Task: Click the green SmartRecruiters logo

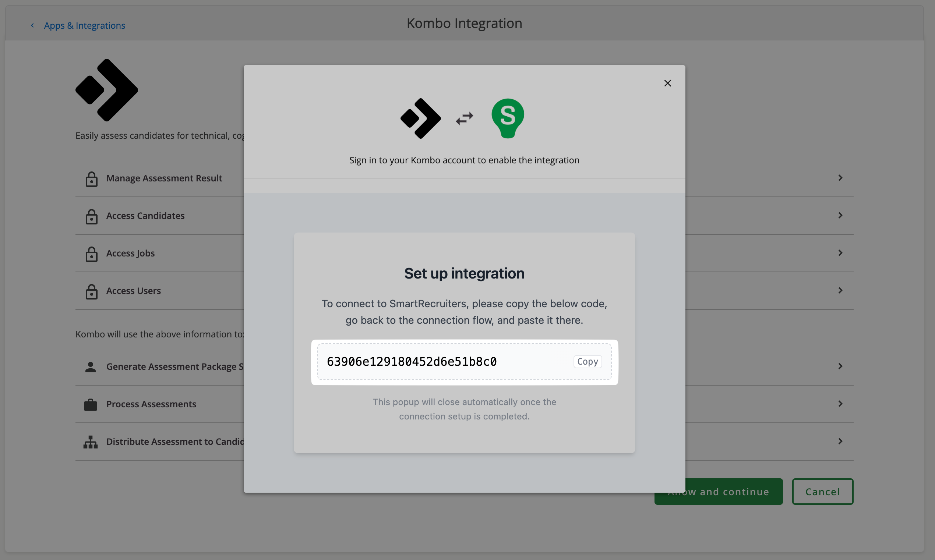Action: click(x=508, y=118)
